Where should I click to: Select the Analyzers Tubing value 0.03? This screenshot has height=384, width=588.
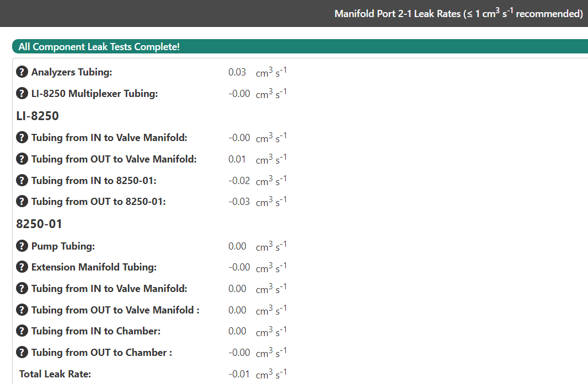[x=237, y=72]
